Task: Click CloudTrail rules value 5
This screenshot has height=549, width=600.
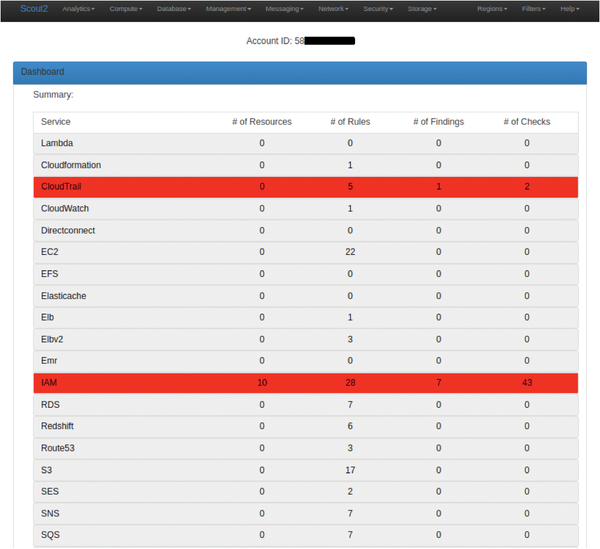Action: [x=351, y=187]
